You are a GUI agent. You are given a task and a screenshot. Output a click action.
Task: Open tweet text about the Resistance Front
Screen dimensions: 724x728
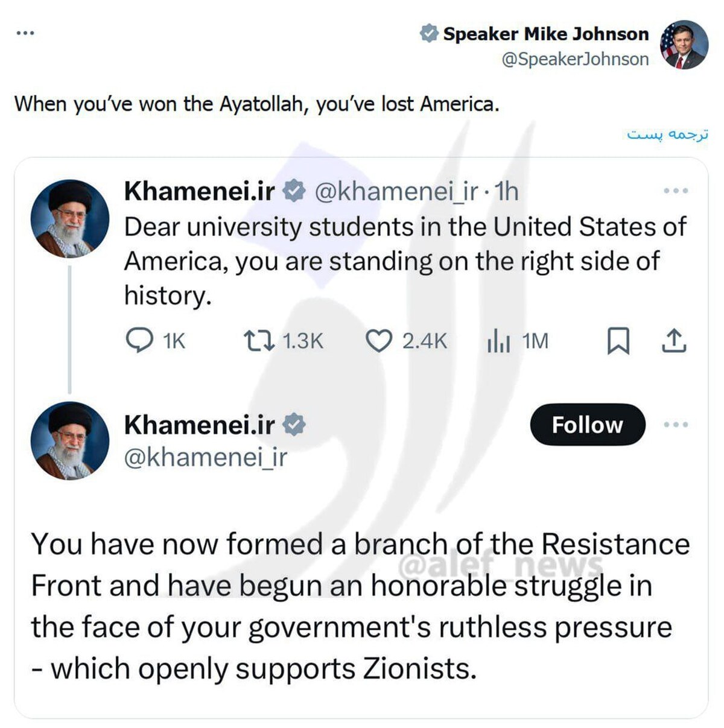[360, 606]
